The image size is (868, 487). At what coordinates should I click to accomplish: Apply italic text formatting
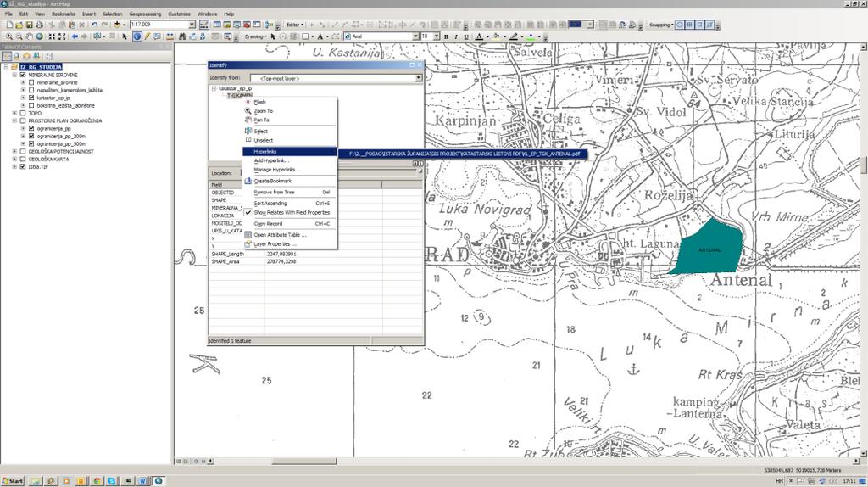pos(456,36)
